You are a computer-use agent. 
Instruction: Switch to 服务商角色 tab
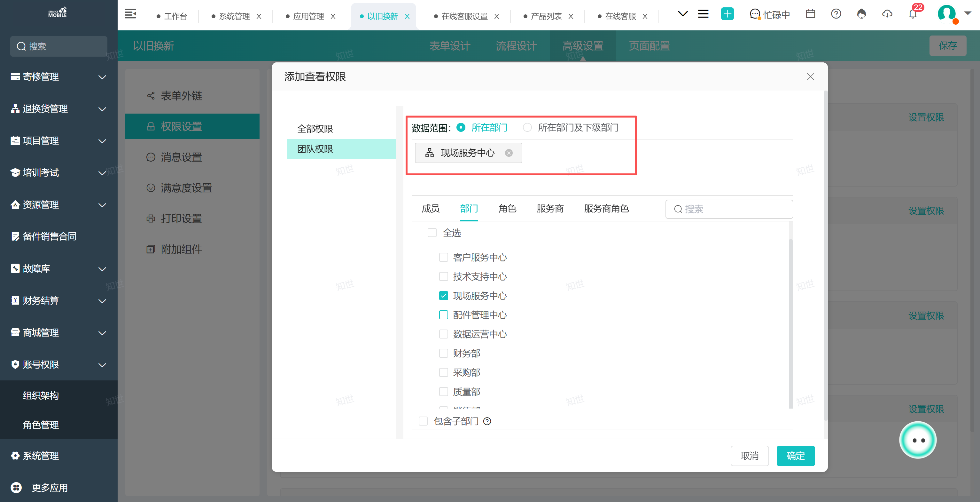coord(606,209)
